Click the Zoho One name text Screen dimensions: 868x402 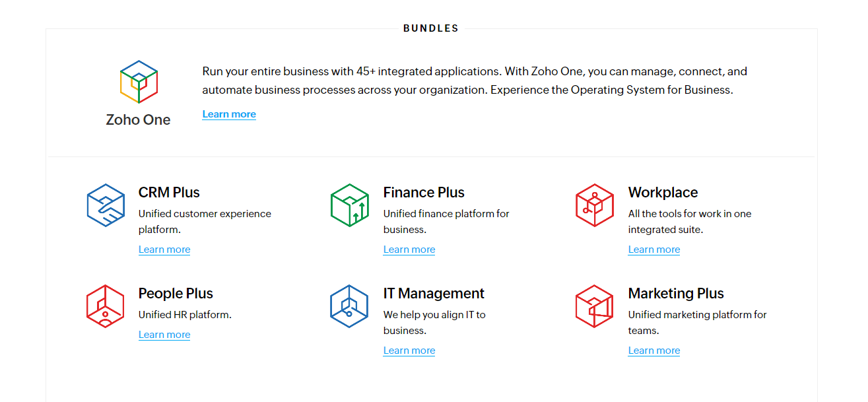click(139, 120)
